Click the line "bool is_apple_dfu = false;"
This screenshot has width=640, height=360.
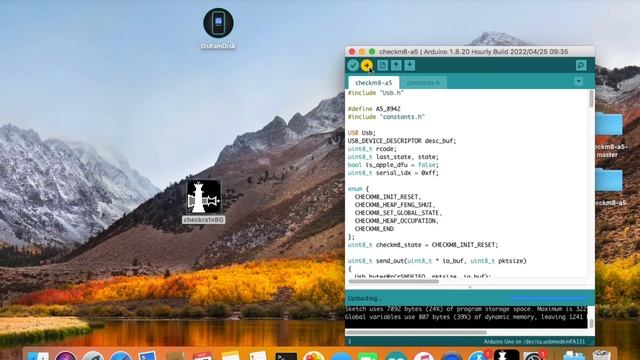(393, 165)
